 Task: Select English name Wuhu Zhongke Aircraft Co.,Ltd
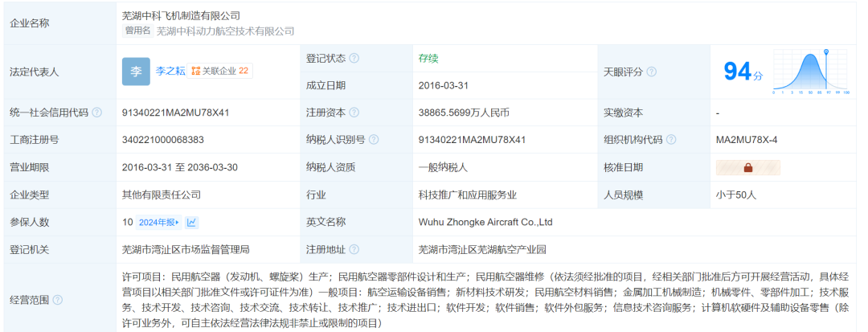pos(485,223)
